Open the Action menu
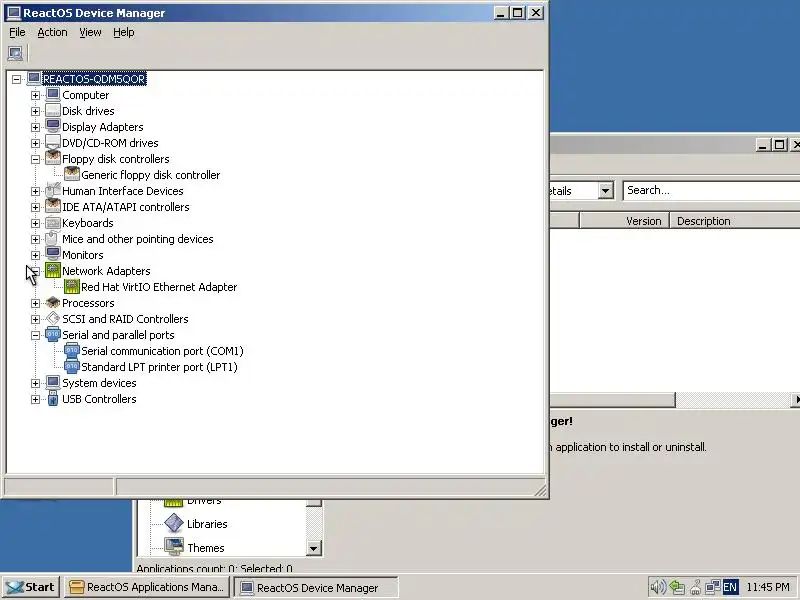 [52, 32]
